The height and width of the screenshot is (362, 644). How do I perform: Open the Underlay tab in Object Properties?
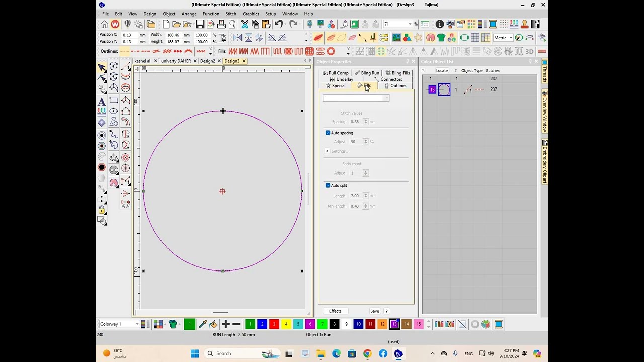click(x=342, y=79)
